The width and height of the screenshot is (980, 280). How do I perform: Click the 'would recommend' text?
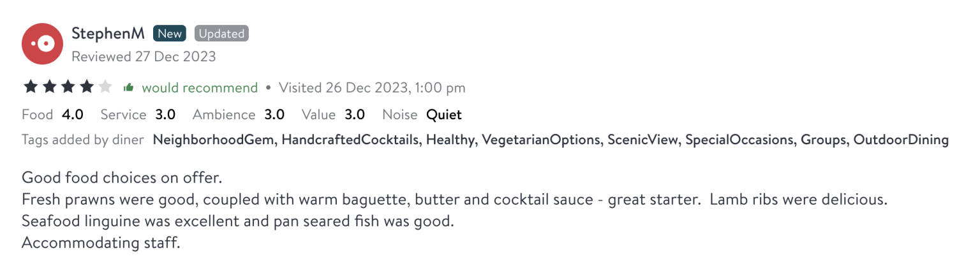200,87
